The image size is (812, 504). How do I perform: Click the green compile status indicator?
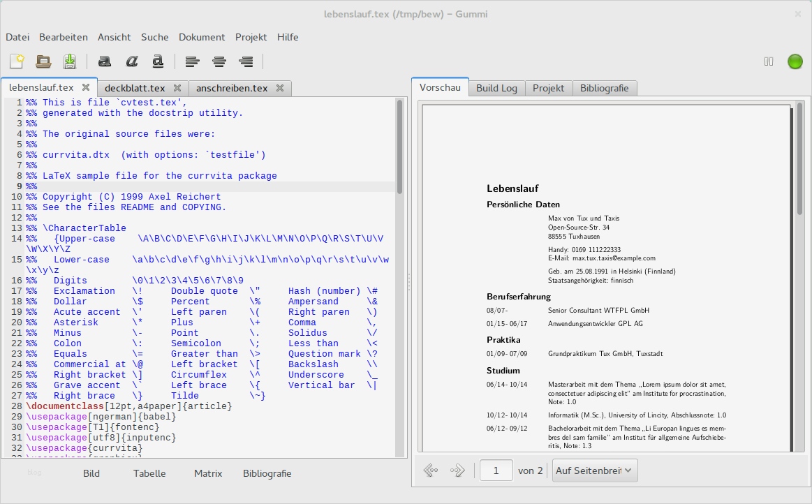[x=795, y=61]
